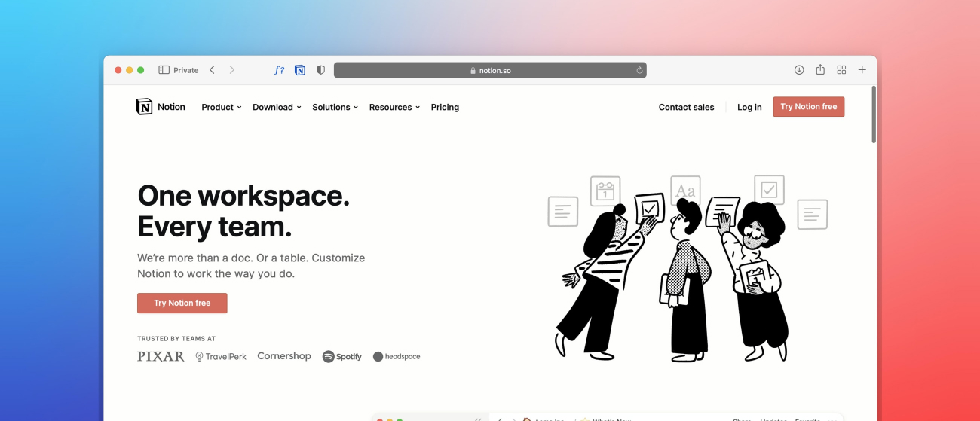Click the "We're more than a doc" paragraph
The width and height of the screenshot is (980, 421).
point(251,265)
